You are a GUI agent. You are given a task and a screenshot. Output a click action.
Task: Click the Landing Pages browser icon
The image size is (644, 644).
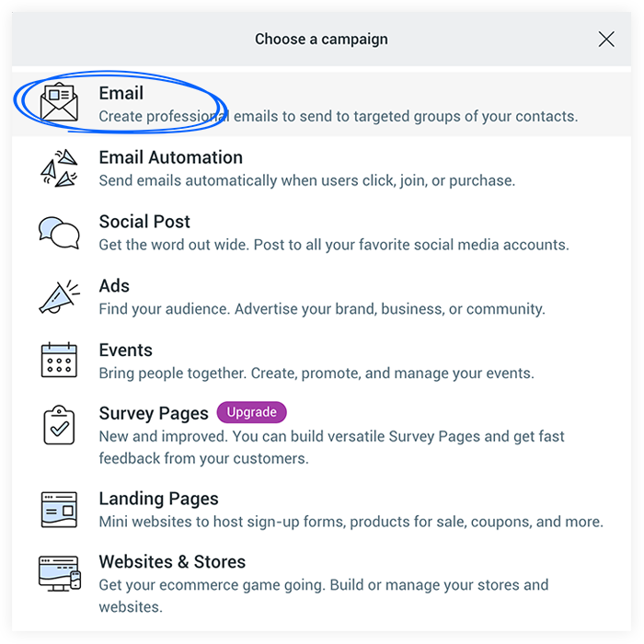tap(59, 510)
